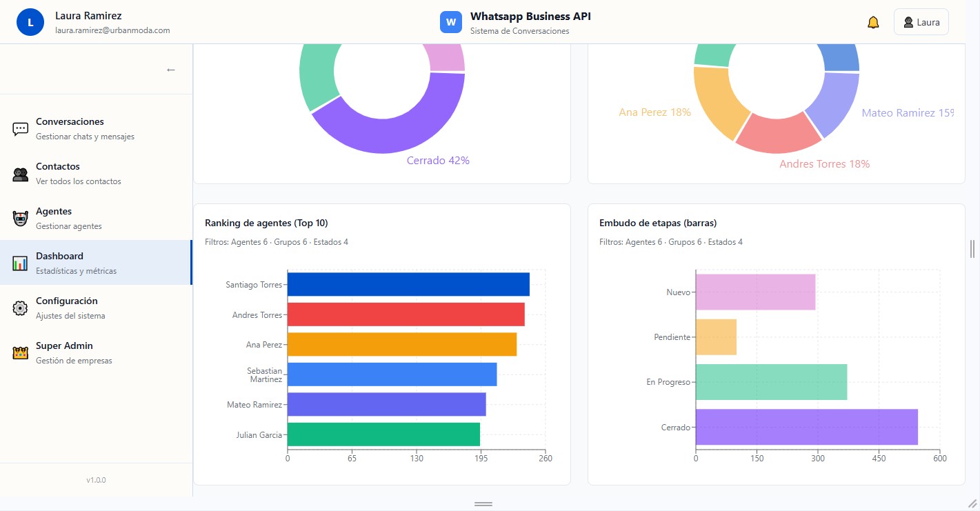Click the v1.0.0 version label
Screen dimensions: 980x511
(x=96, y=480)
